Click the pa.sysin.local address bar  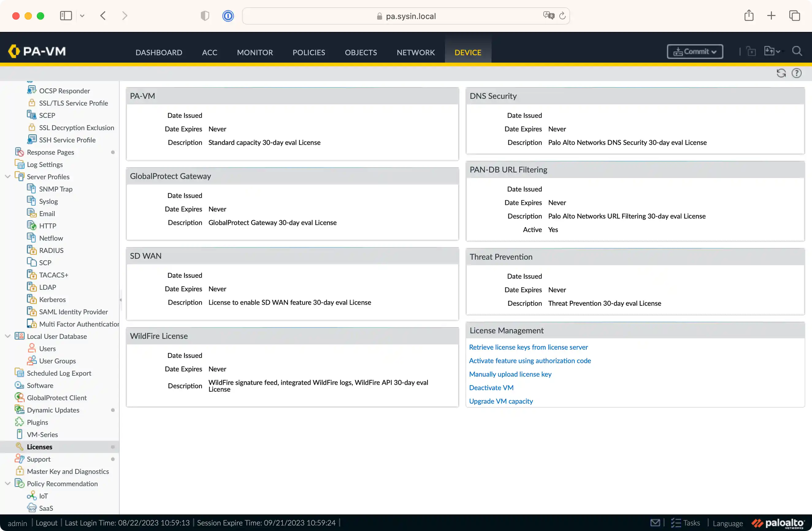tap(406, 16)
